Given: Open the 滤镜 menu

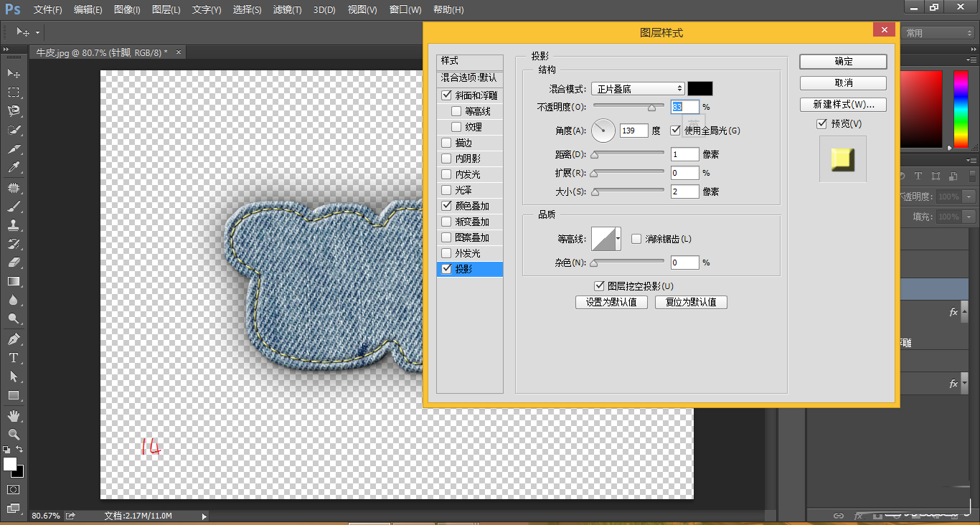Looking at the screenshot, I should [x=287, y=9].
